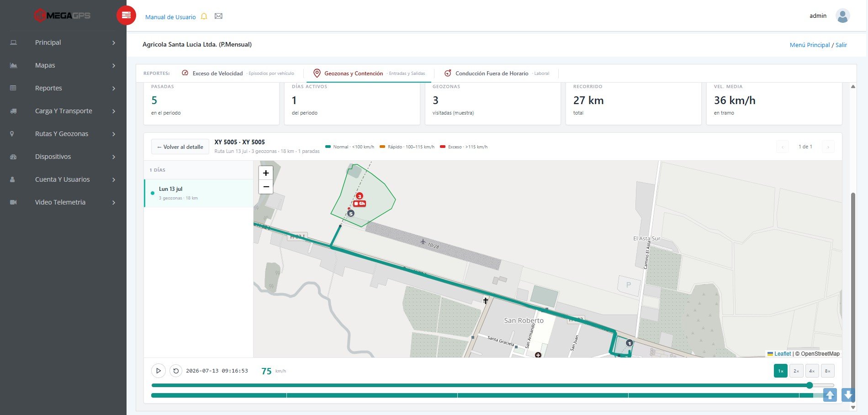This screenshot has height=415, width=868.
Task: Click the Días Activos 1 card
Action: tap(352, 103)
